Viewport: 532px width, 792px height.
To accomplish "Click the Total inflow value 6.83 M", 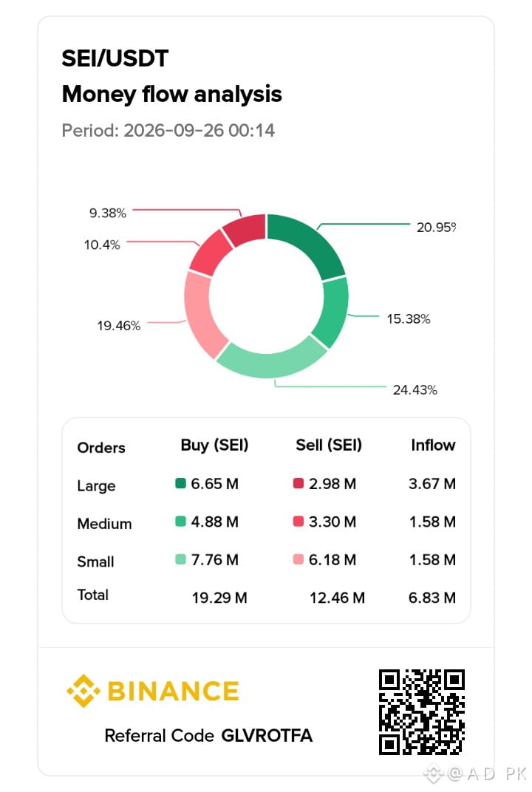I will click(x=432, y=598).
